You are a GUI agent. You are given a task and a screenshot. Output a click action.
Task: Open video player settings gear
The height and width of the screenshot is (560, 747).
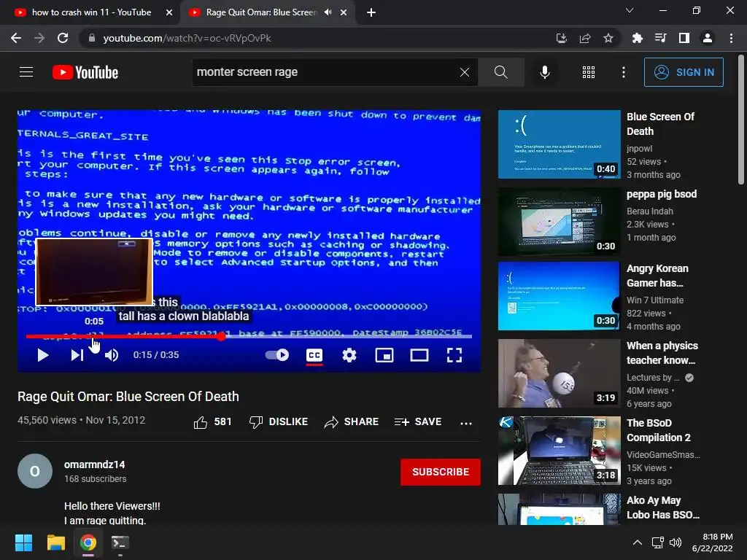(349, 355)
